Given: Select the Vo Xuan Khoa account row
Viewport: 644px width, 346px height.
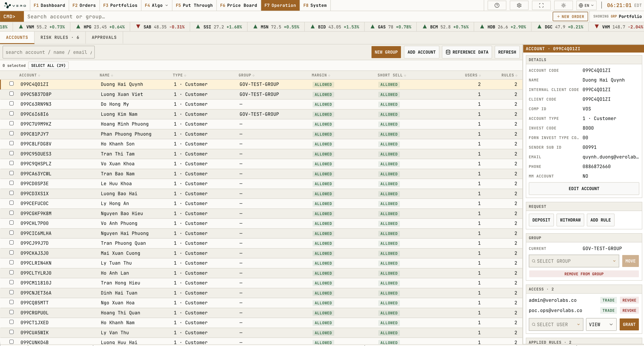Looking at the screenshot, I should pyautogui.click(x=261, y=164).
